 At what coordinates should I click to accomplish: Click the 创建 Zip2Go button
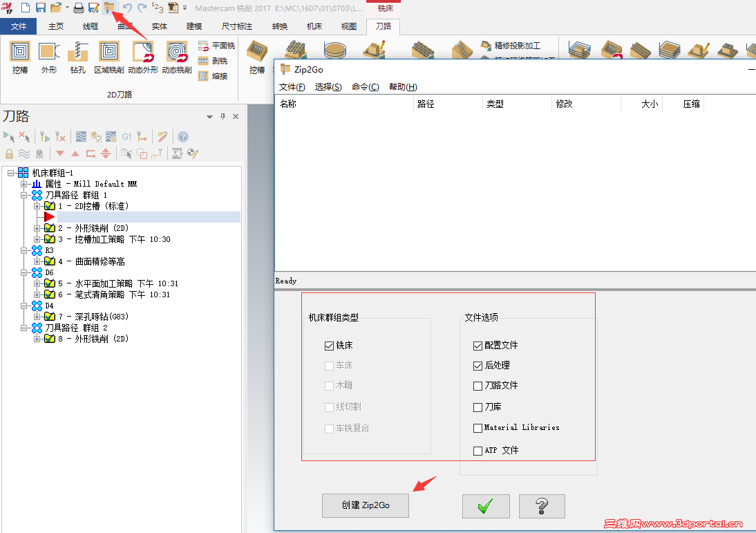point(366,505)
